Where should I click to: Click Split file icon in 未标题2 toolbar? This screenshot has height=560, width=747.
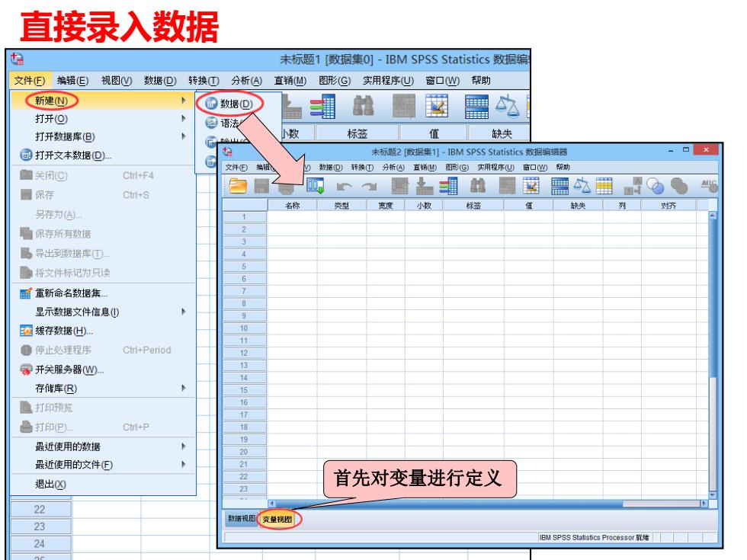pyautogui.click(x=559, y=186)
